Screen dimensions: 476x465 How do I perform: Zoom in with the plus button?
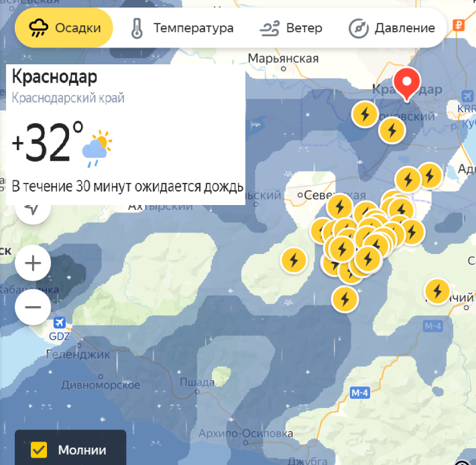(x=33, y=263)
